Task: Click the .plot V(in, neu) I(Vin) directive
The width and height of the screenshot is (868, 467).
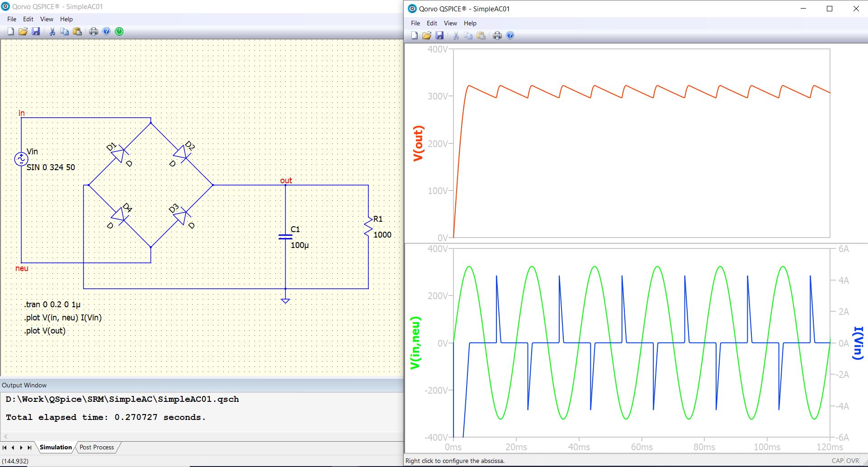Action: (63, 318)
